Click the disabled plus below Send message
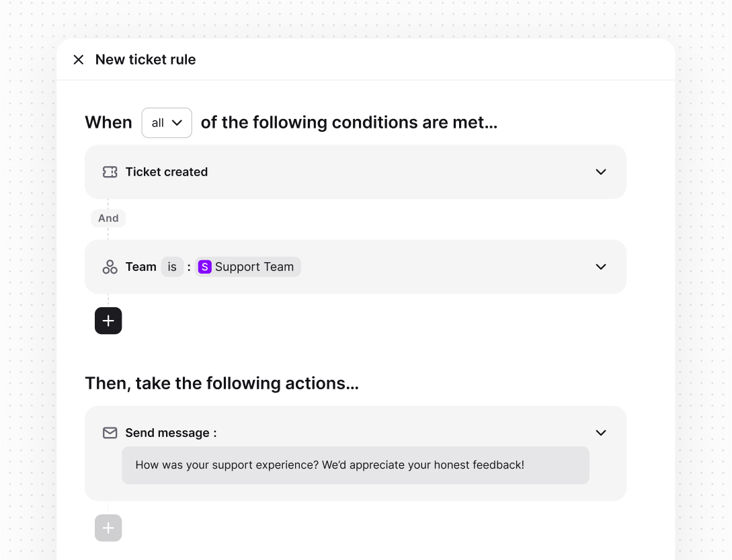 tap(108, 528)
